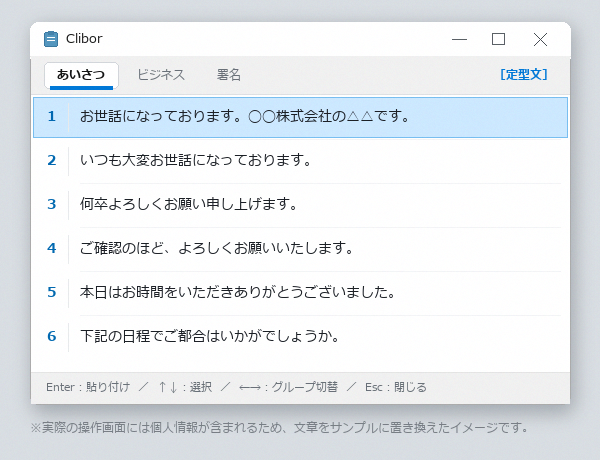Select phrase いつも大変お世話になっております。
This screenshot has width=600, height=460.
[300, 160]
